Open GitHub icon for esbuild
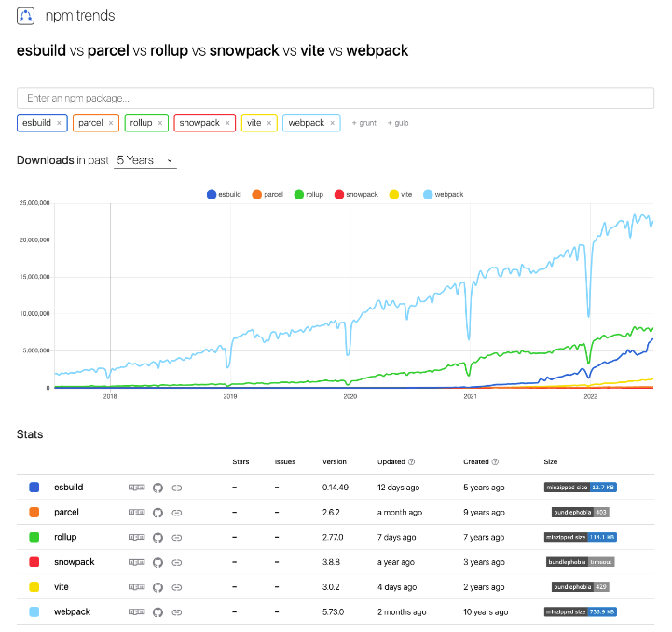Viewport: 672px width, 632px height. 158,488
